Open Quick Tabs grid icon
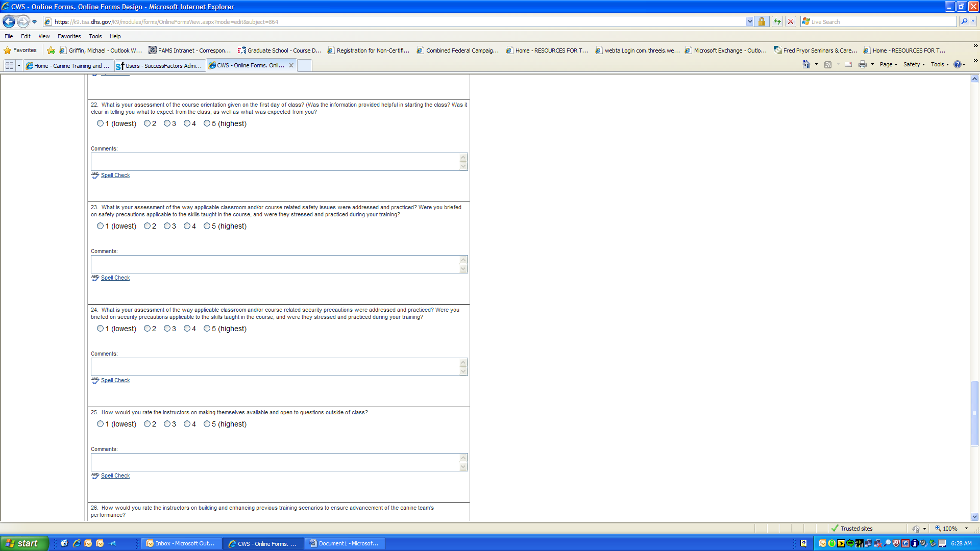The image size is (980, 551). click(x=9, y=65)
